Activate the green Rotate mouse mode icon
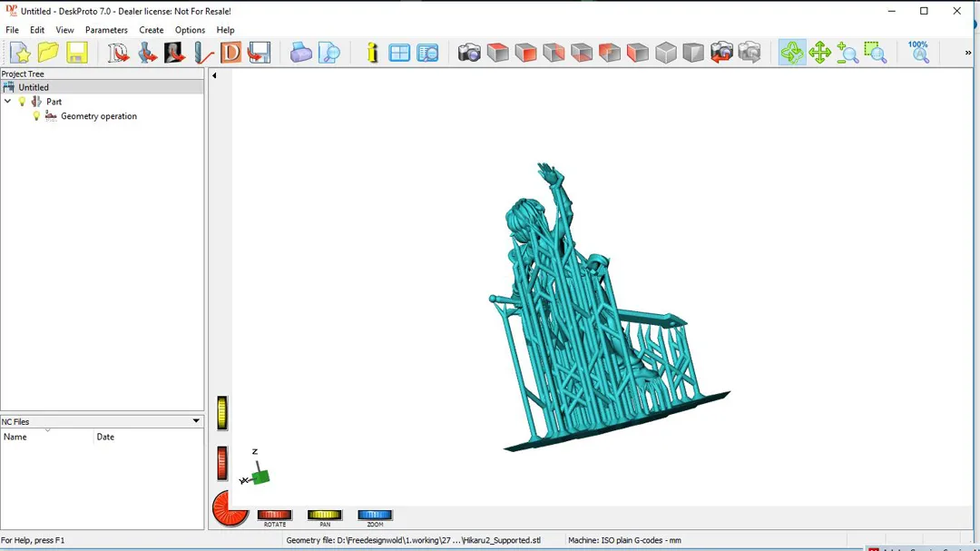980x551 pixels. point(792,53)
